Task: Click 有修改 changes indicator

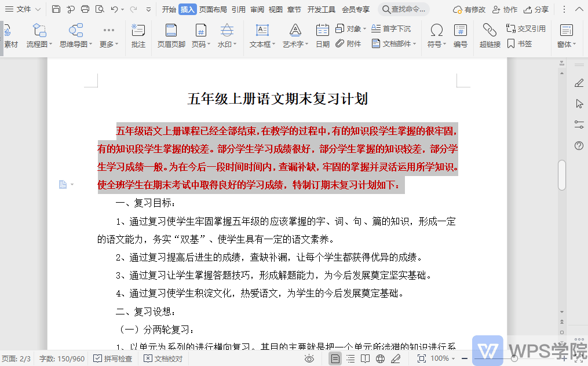Action: (x=469, y=9)
